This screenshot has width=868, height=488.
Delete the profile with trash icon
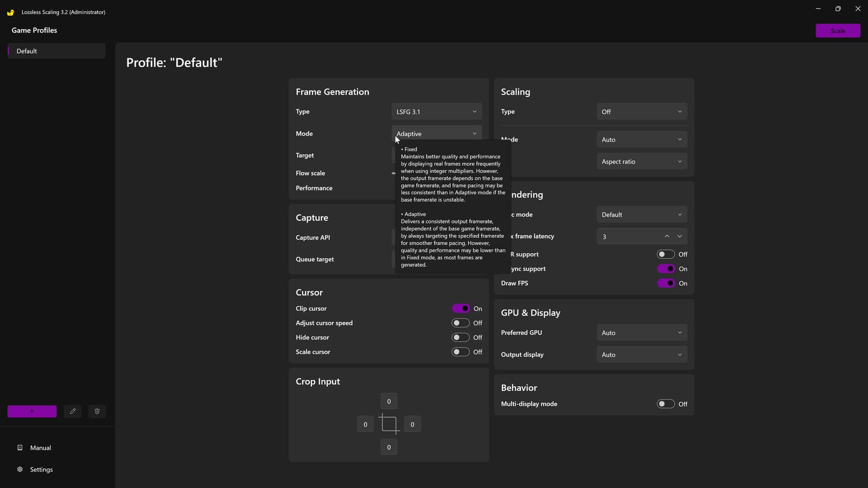97,411
